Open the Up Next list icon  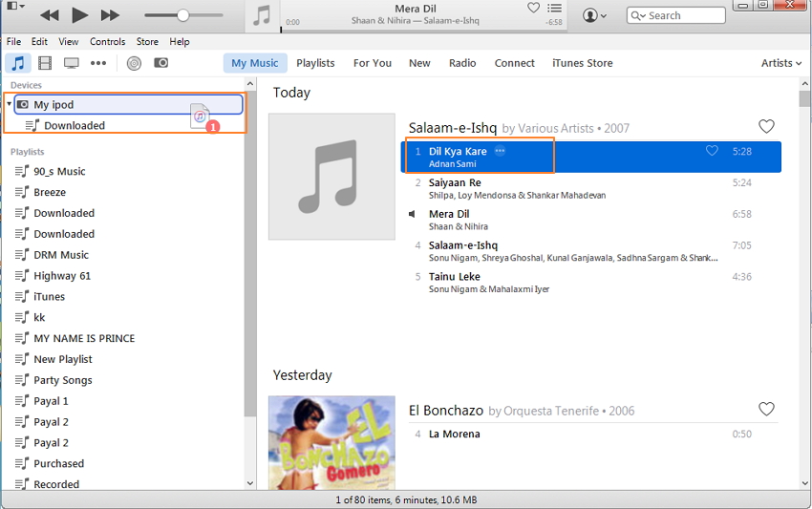pos(555,8)
